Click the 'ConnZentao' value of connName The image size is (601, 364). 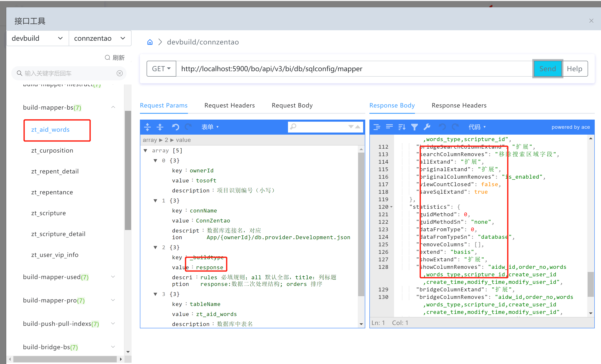tap(213, 220)
